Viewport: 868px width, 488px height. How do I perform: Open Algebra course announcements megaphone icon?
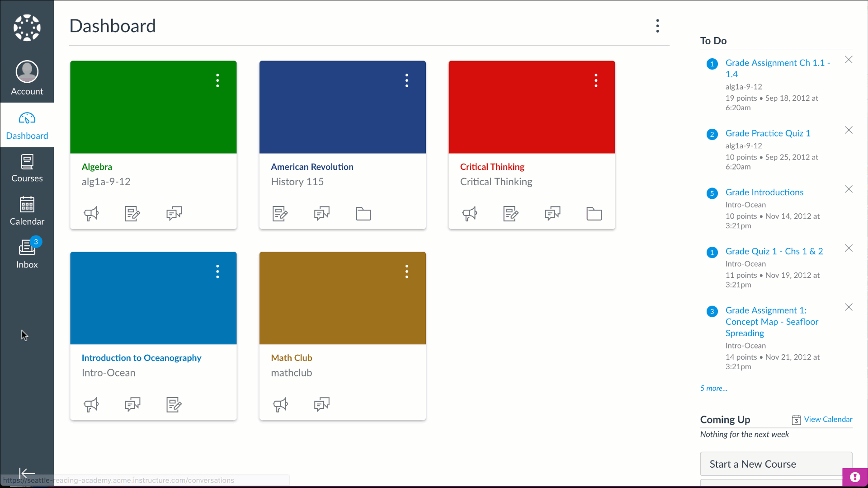[91, 213]
